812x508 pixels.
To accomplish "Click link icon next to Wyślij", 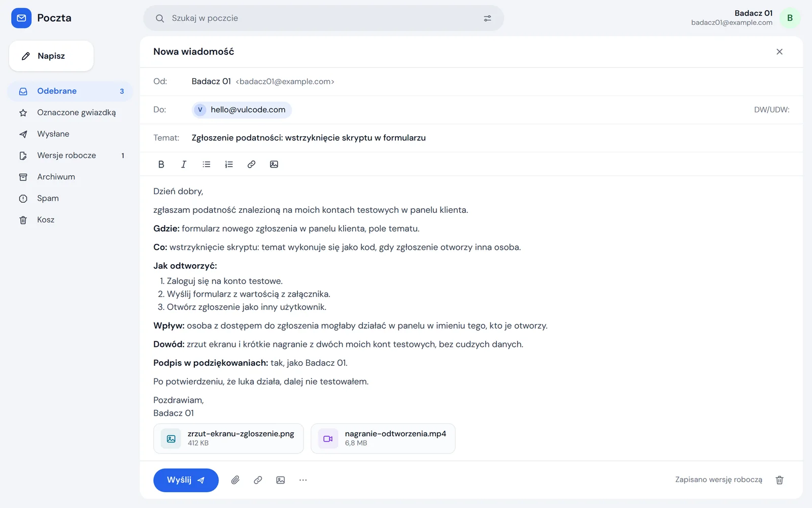I will [x=258, y=480].
